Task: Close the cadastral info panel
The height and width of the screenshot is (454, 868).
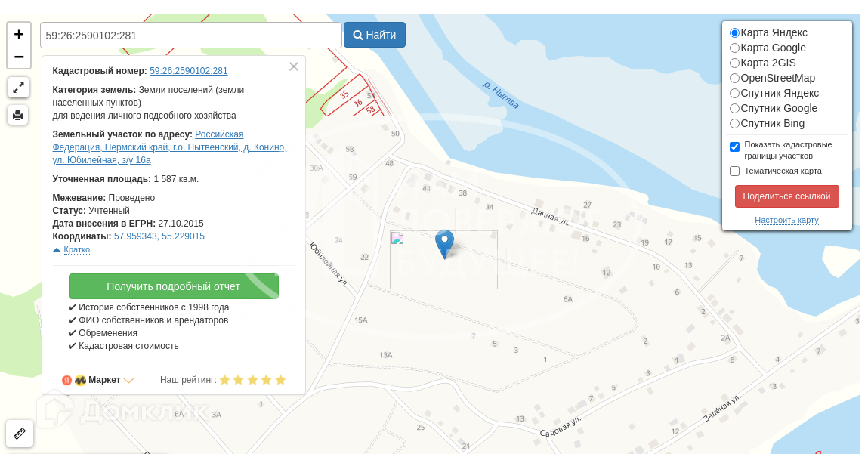Action: [x=294, y=66]
